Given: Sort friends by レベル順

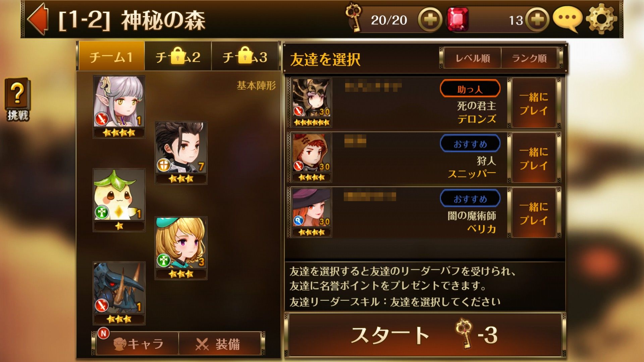Looking at the screenshot, I should [x=473, y=58].
